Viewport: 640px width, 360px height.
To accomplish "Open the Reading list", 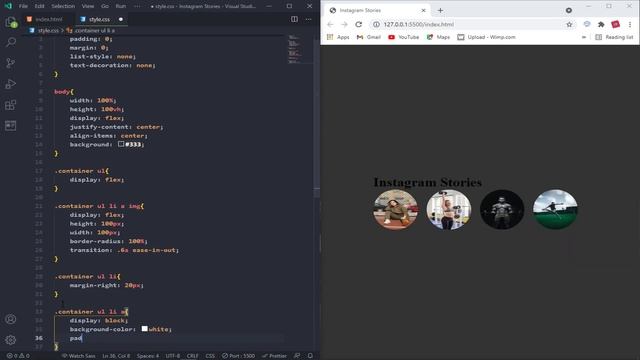I will tap(614, 37).
